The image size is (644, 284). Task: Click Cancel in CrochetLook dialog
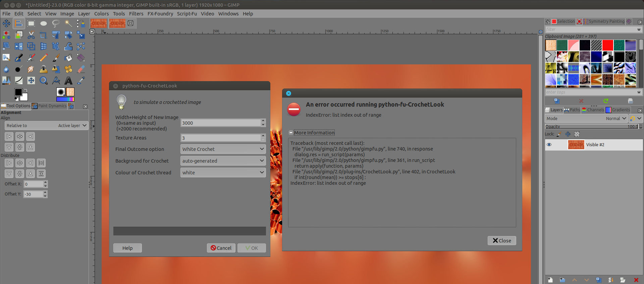coord(221,248)
